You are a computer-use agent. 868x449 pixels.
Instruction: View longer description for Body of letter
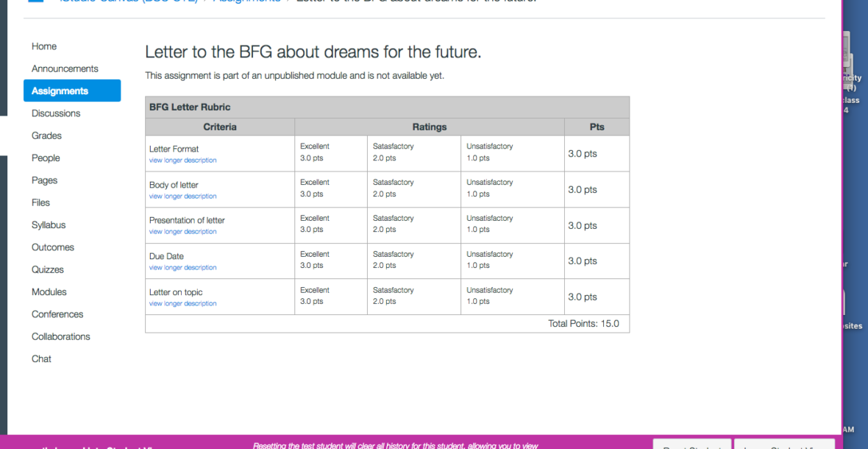coord(182,197)
